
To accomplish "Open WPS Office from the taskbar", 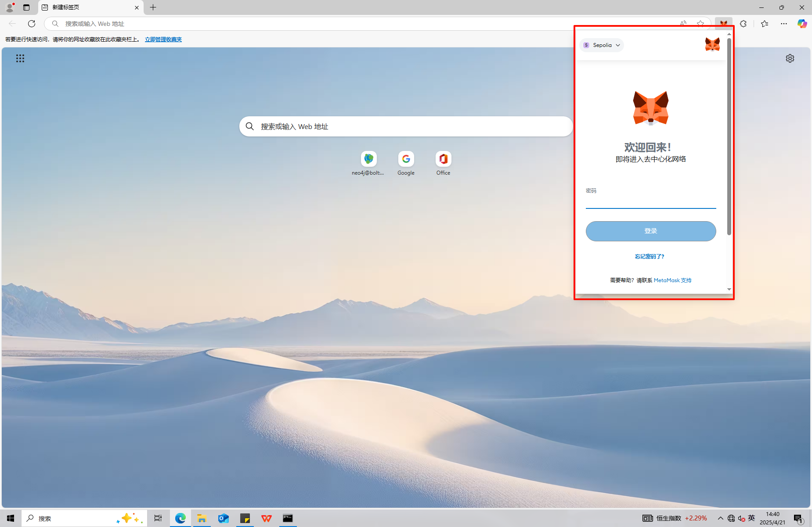I will [x=267, y=518].
